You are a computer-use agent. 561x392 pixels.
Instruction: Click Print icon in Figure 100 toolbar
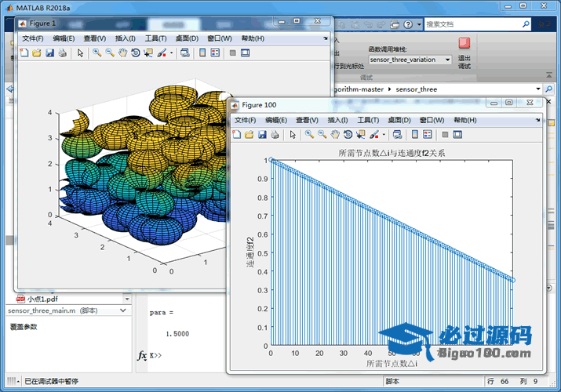(x=275, y=135)
